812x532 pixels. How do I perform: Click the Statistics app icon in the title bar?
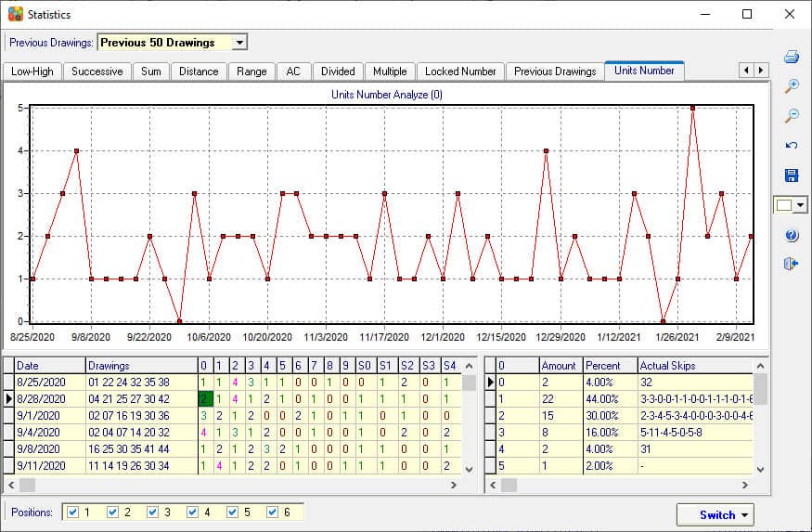coord(16,14)
